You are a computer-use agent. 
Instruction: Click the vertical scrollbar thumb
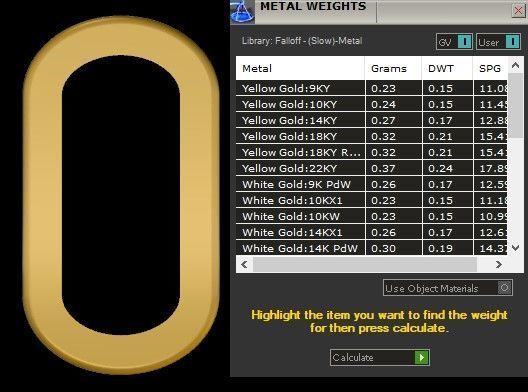point(515,105)
